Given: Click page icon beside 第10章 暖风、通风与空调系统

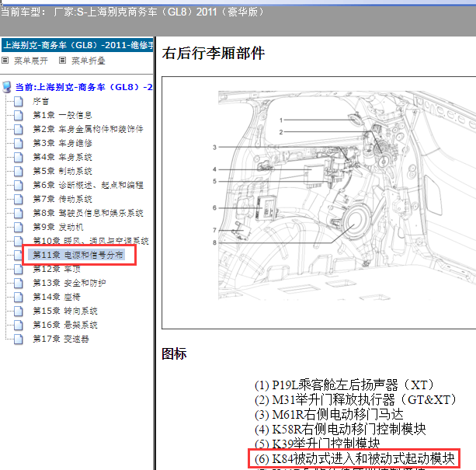Looking at the screenshot, I should click(x=19, y=241).
